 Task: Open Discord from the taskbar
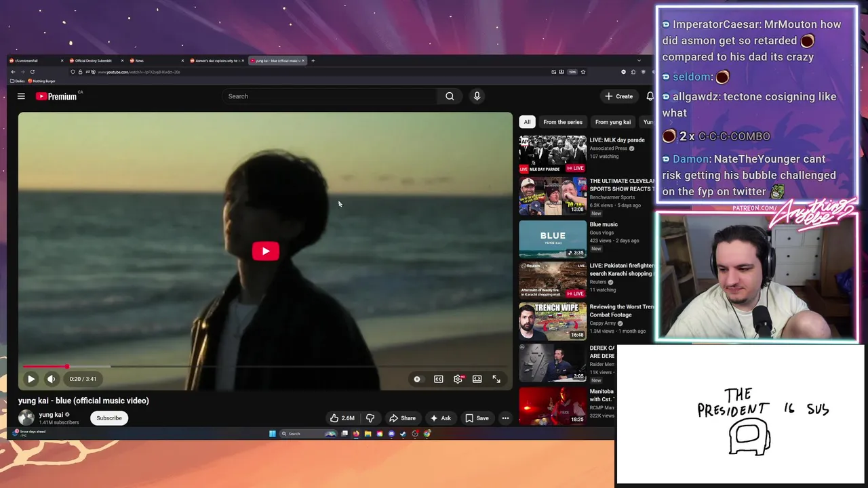(391, 434)
